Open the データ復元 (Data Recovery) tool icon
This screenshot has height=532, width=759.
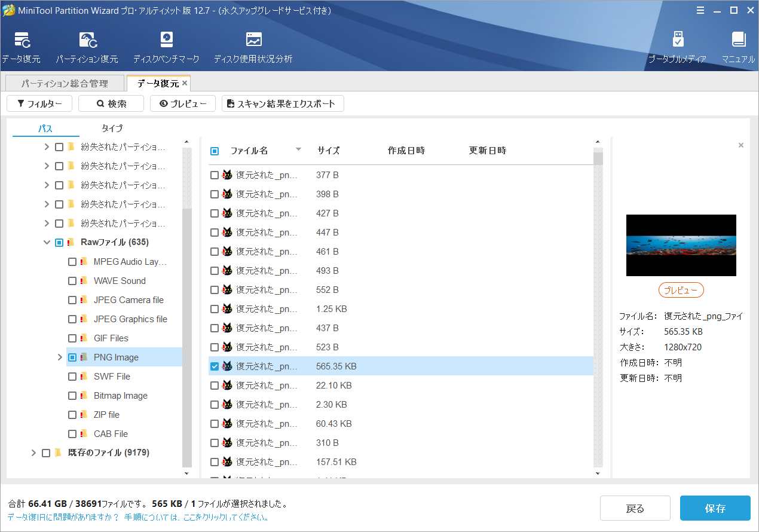tap(22, 41)
